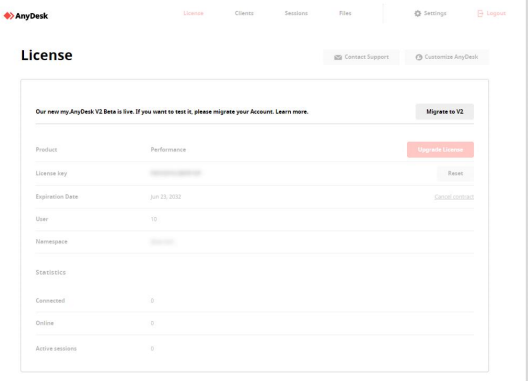Click the Customize AnyDesk circular icon

coord(419,57)
